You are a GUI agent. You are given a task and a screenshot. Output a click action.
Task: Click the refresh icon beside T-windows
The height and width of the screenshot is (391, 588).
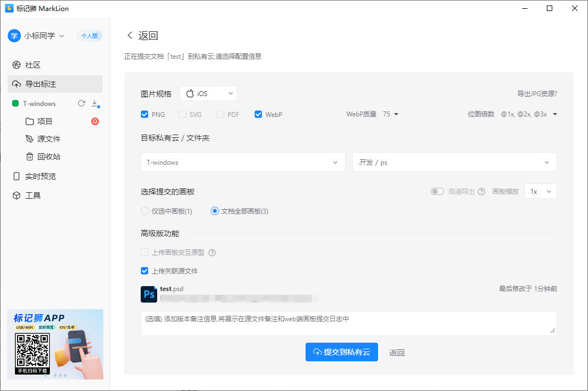coord(81,103)
